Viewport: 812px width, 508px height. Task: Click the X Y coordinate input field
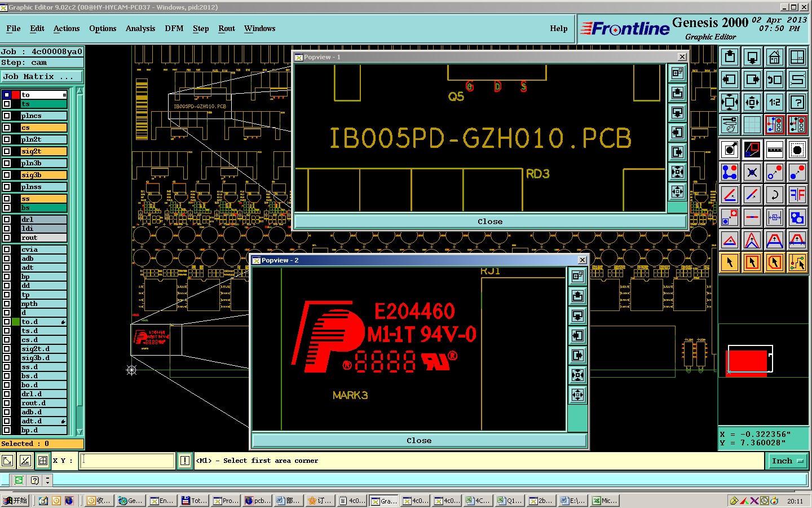pos(128,461)
